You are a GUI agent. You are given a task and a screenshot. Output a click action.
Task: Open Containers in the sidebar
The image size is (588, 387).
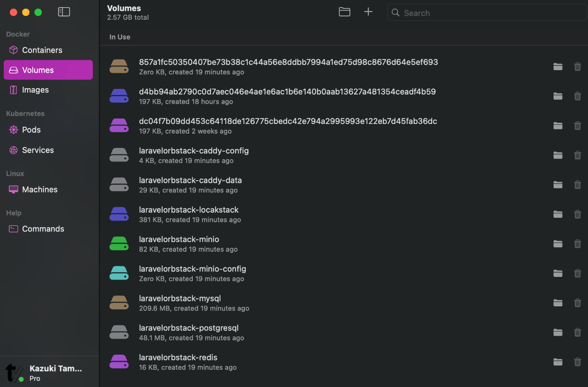tap(48, 50)
